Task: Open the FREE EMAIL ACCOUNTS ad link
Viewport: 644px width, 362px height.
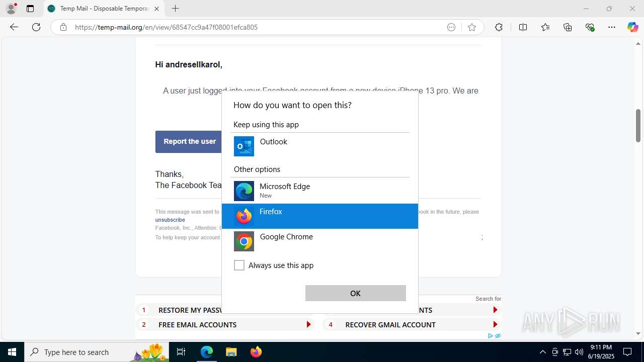Action: (x=225, y=325)
